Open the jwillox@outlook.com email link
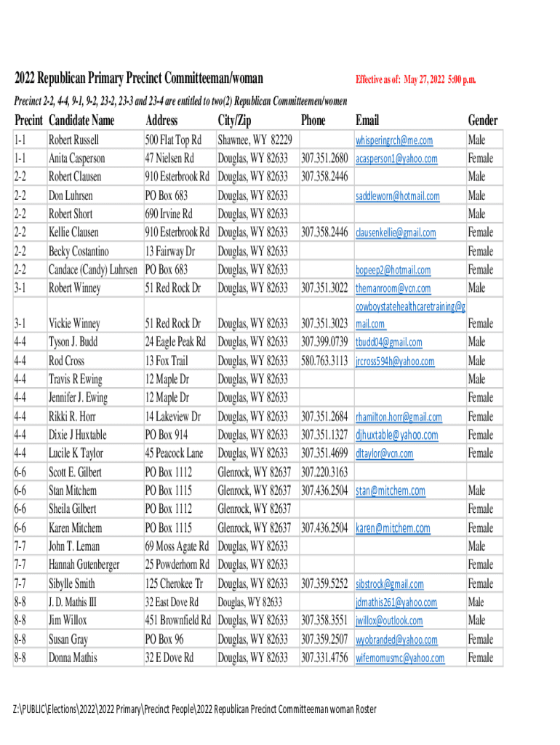This screenshot has width=560, height=745. point(388,621)
